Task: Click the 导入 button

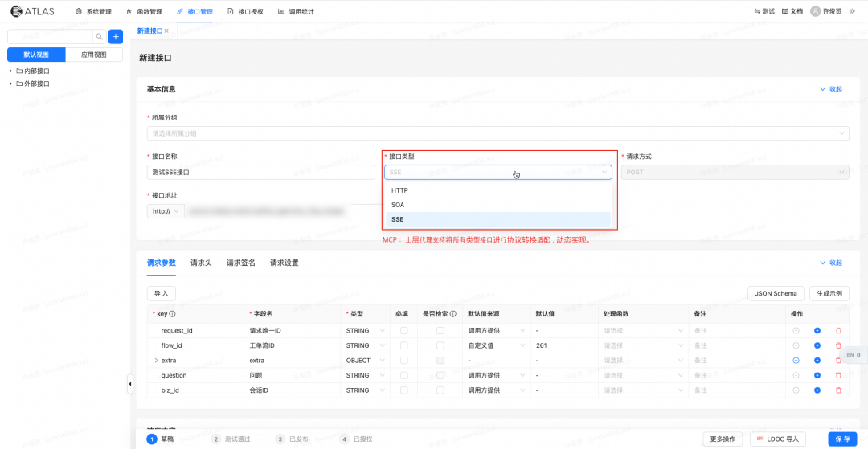Action: (x=161, y=293)
